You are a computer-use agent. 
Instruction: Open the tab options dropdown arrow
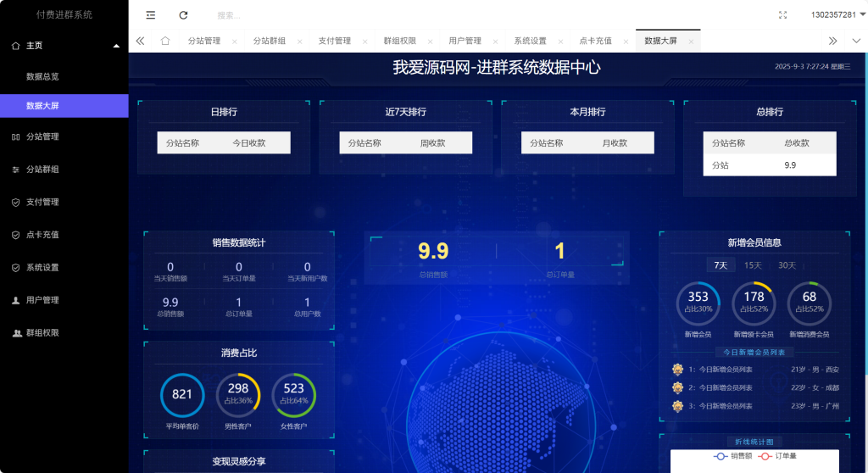click(x=856, y=41)
